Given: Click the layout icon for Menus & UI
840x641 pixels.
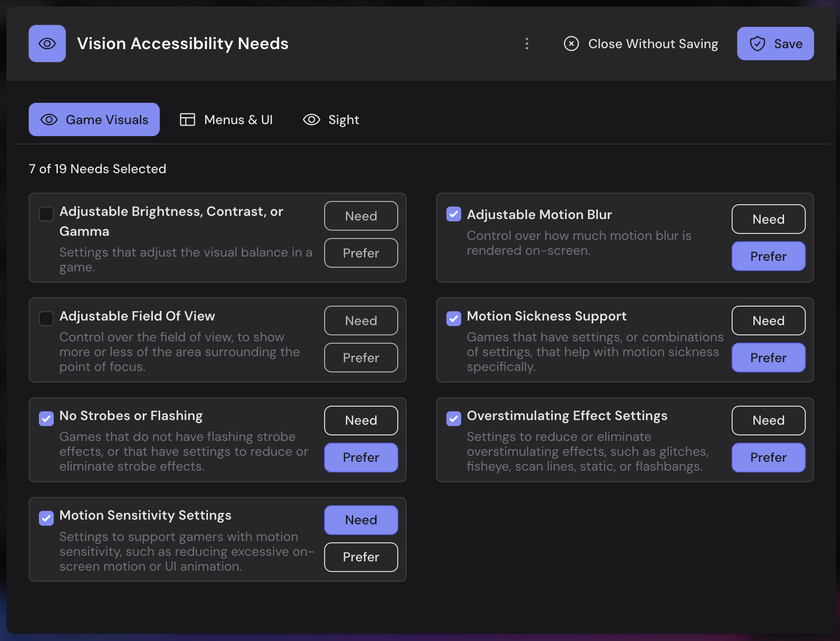Looking at the screenshot, I should tap(188, 119).
